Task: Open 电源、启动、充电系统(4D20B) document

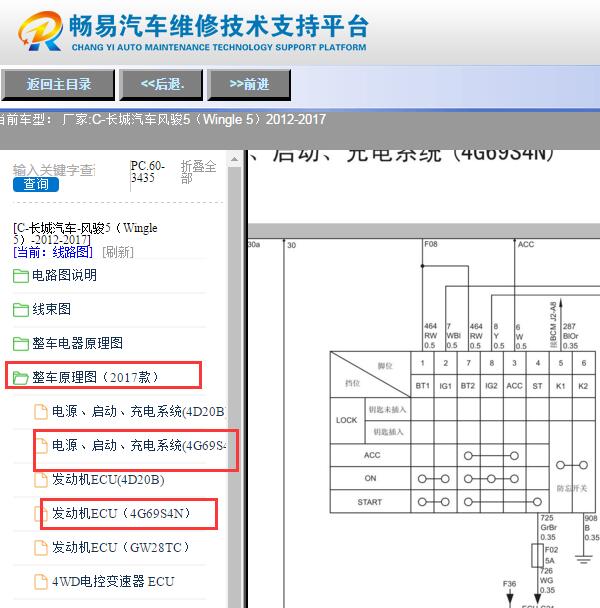Action: [140, 411]
